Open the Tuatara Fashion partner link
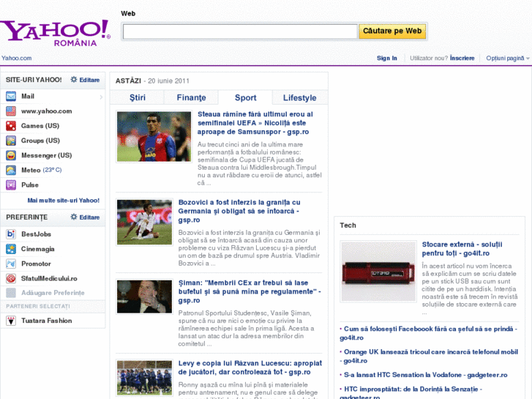Viewport: 532px width, 399px height. (47, 321)
